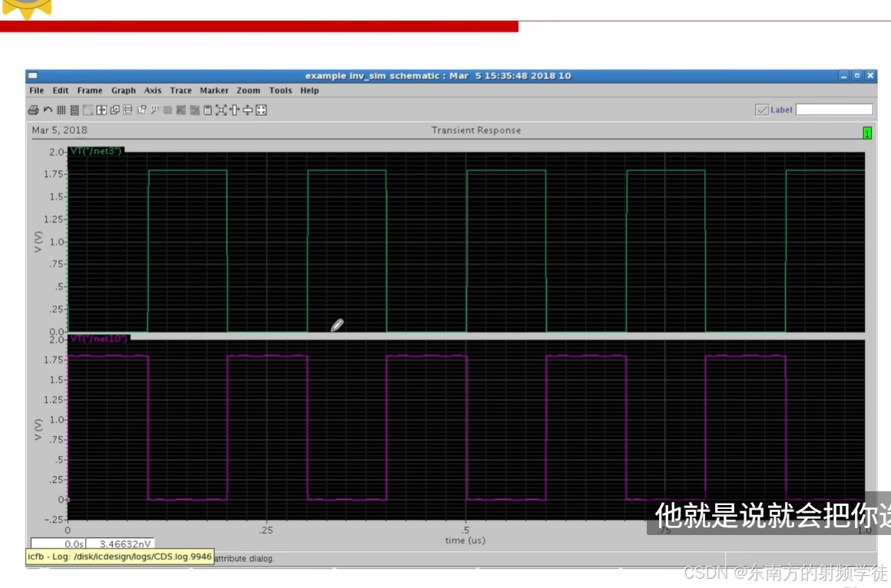Viewport: 891px width, 588px height.
Task: Open the Frame menu
Action: (x=90, y=91)
